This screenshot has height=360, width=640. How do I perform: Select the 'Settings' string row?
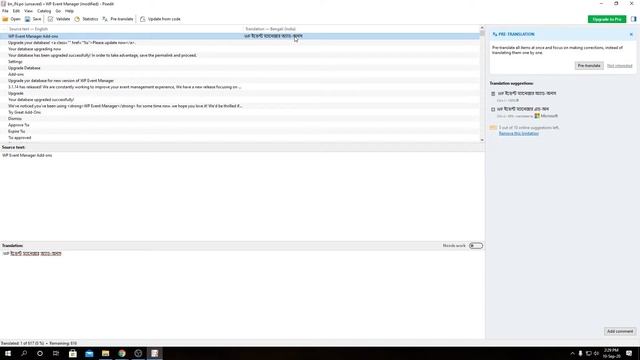click(x=240, y=62)
